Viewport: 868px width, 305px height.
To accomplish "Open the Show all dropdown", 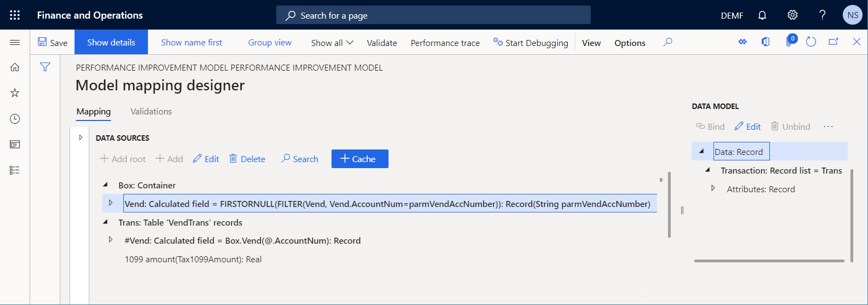I will pyautogui.click(x=332, y=43).
